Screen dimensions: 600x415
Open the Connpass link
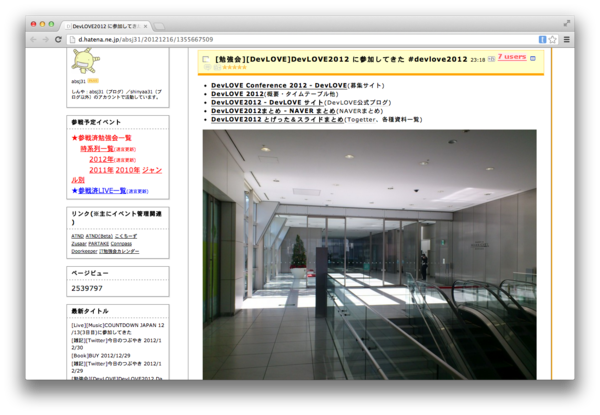[x=121, y=244]
